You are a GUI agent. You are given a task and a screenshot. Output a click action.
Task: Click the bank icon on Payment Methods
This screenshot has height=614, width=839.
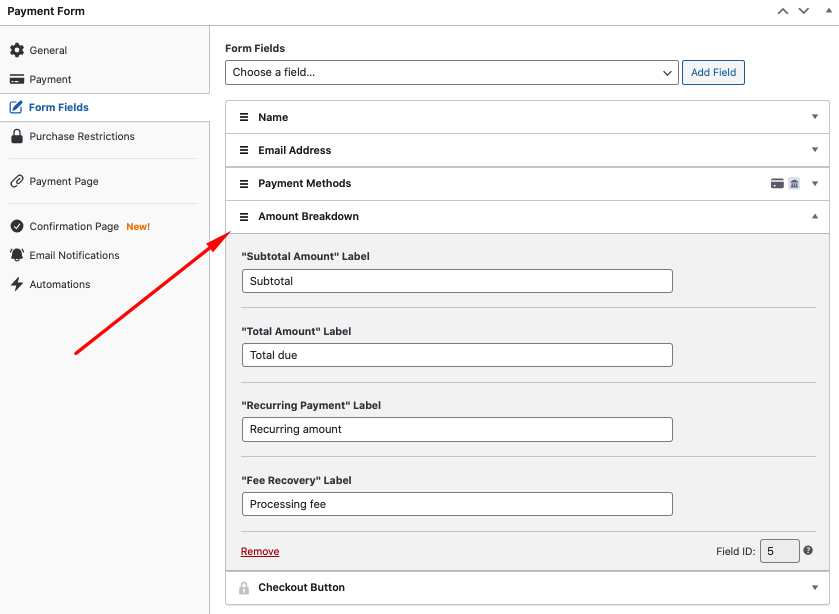[794, 183]
